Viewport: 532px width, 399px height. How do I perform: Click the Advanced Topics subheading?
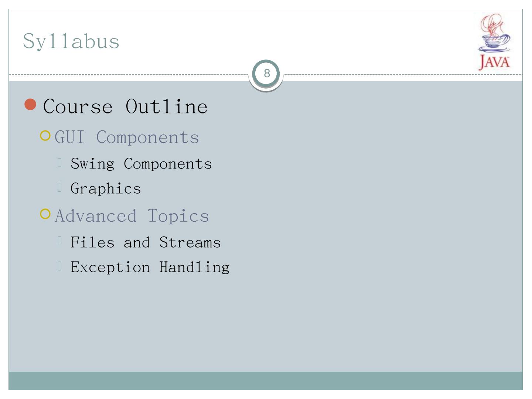[132, 216]
